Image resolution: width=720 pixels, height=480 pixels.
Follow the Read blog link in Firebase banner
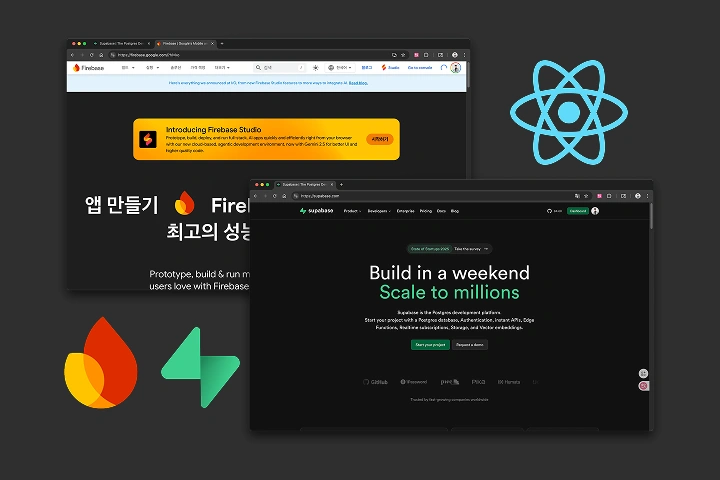358,83
